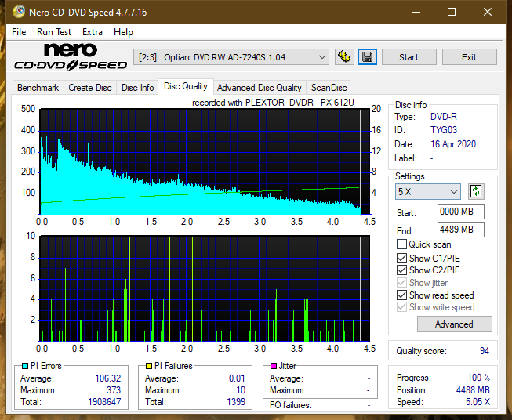
Task: Close the Nero CD-DVD Speed window
Action: coord(488,12)
